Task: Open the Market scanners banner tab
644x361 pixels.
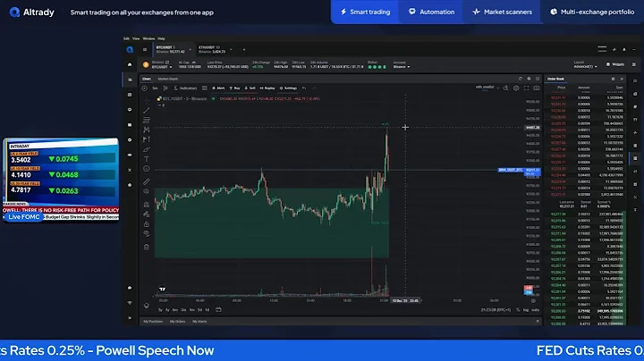Action: tap(503, 12)
